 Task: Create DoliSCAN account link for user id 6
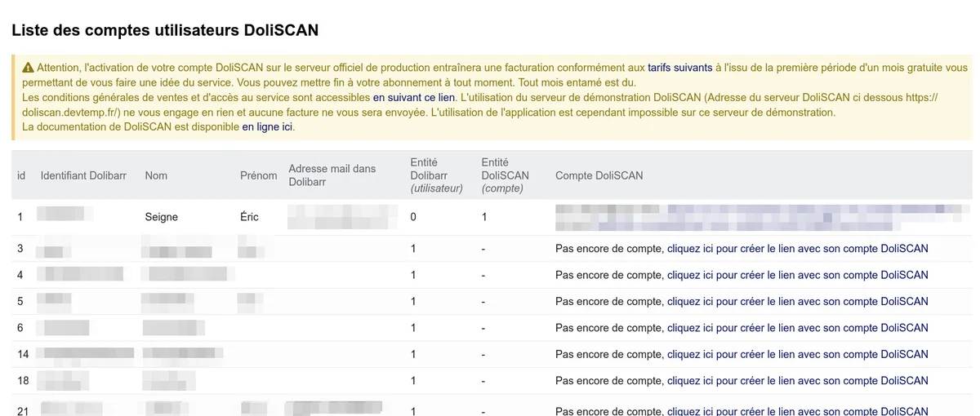(798, 328)
